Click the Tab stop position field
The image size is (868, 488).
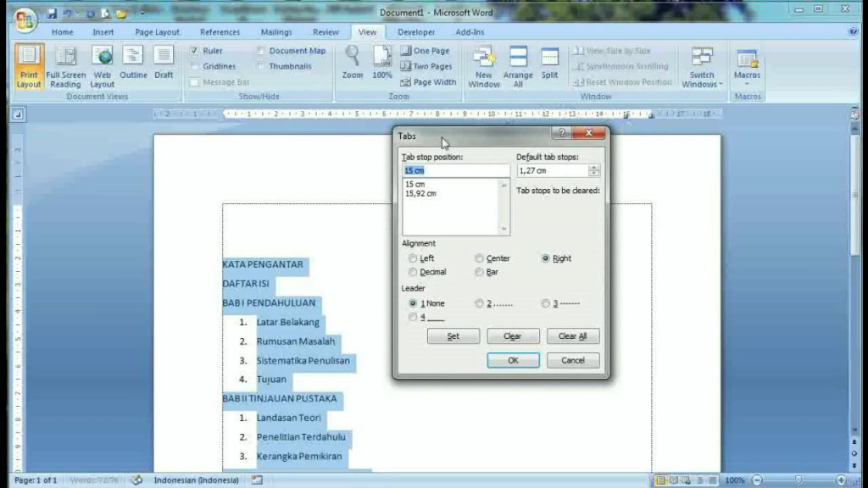[x=455, y=170]
